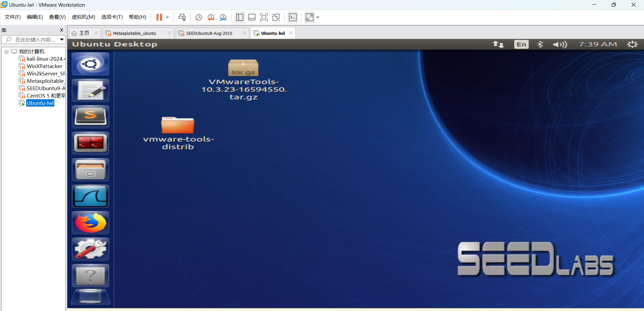Select WinXPattacker in the library
The image size is (644, 311).
(41, 66)
